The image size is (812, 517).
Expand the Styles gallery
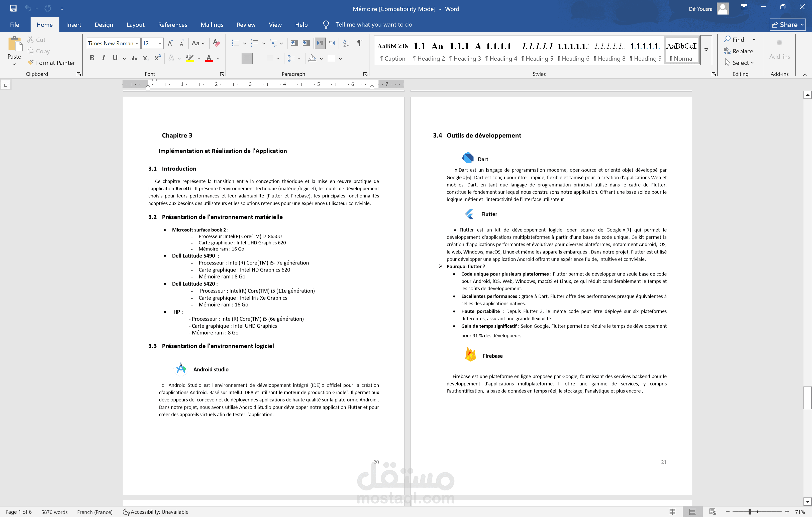(706, 50)
